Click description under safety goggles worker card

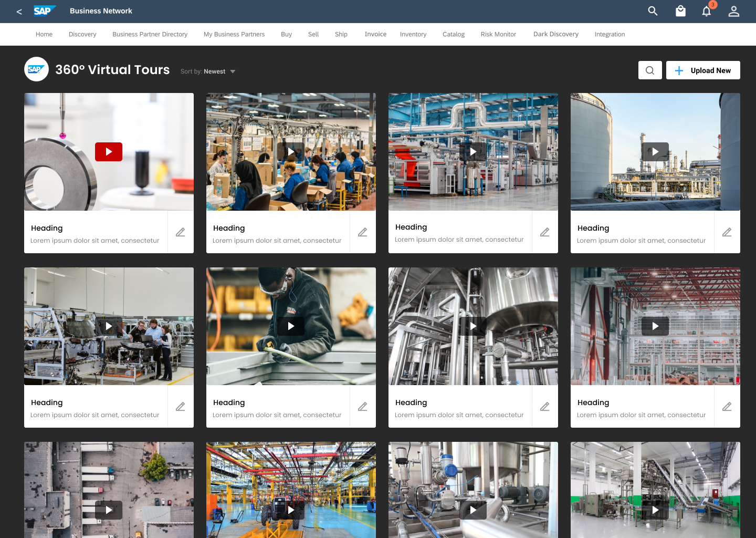pos(277,415)
